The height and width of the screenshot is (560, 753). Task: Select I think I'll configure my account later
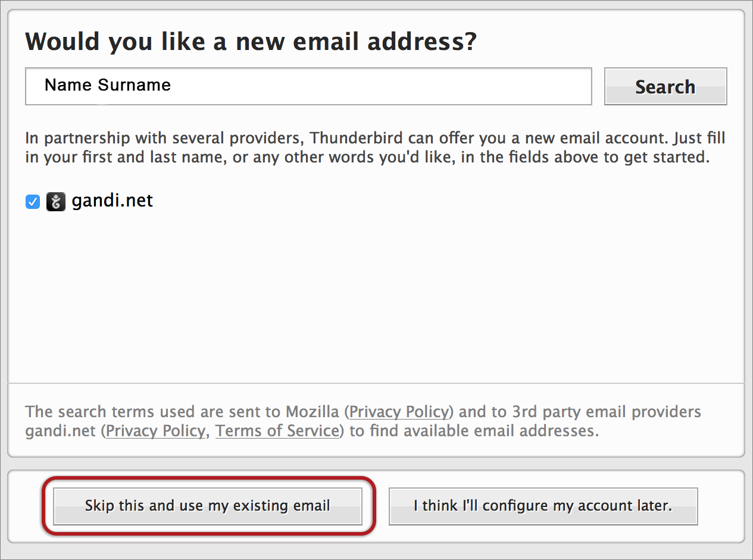542,506
